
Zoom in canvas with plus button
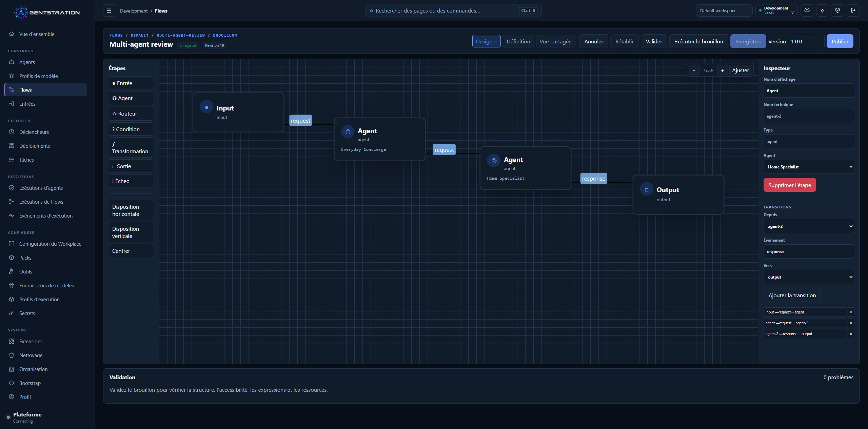click(x=723, y=70)
